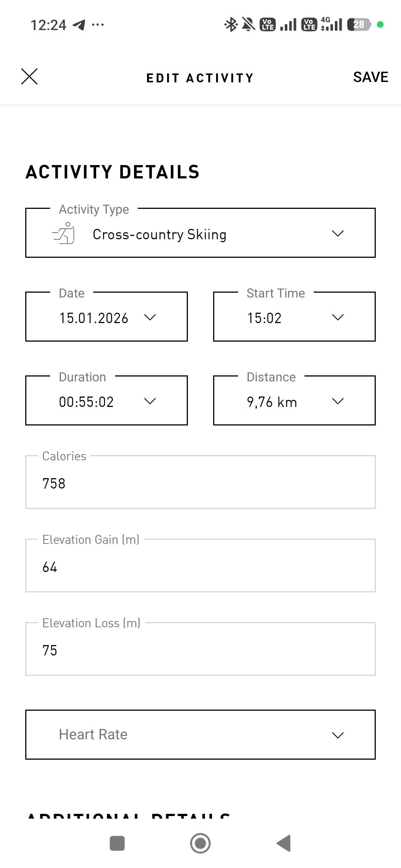Close the Edit Activity screen with X
The image size is (401, 868).
(29, 77)
